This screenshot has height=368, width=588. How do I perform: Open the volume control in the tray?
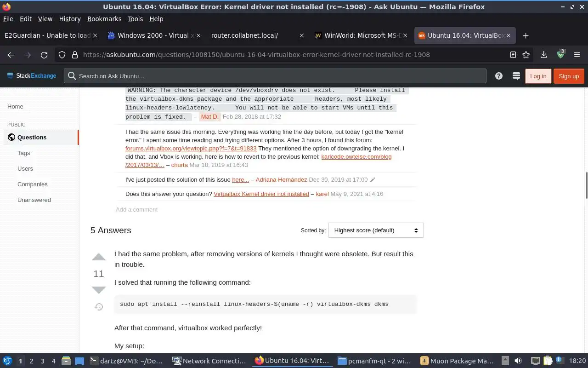pyautogui.click(x=518, y=361)
